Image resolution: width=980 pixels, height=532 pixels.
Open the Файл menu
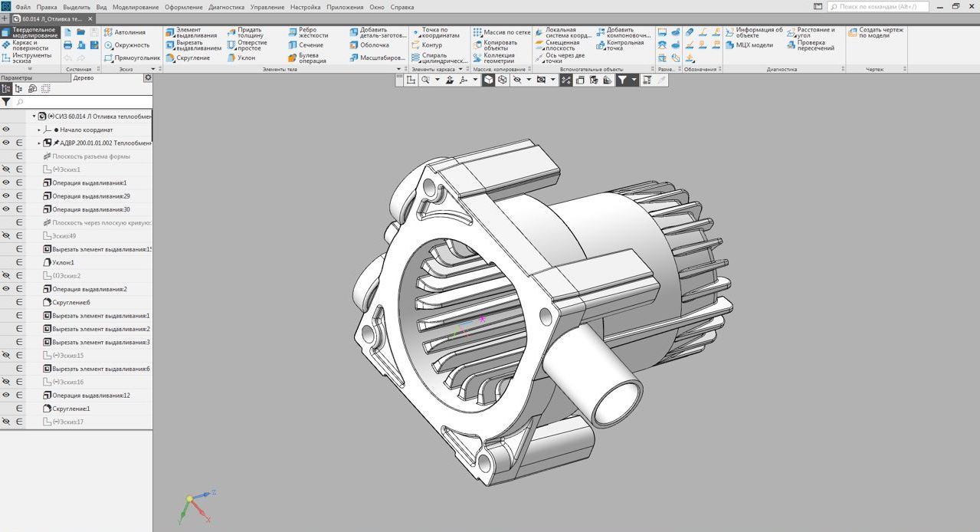pyautogui.click(x=23, y=7)
